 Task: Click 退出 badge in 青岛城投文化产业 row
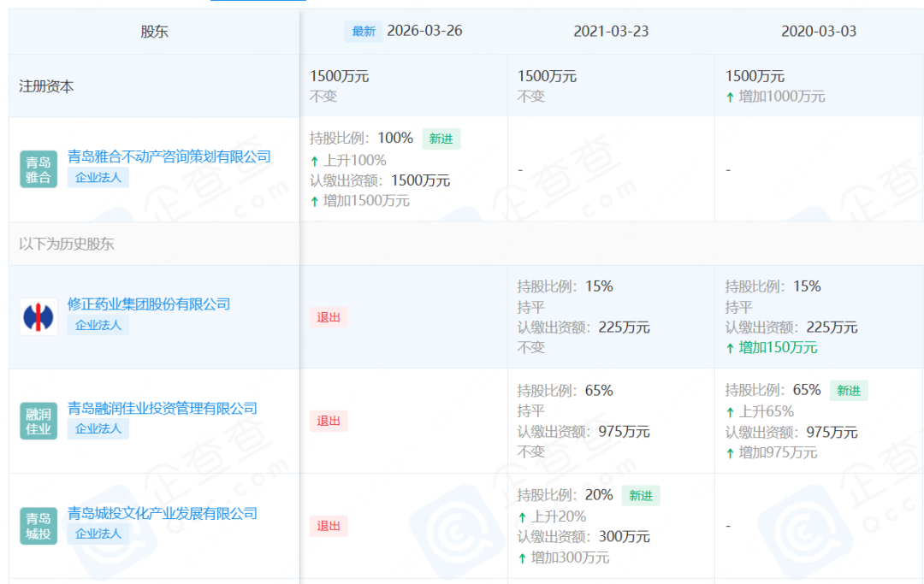[x=329, y=526]
